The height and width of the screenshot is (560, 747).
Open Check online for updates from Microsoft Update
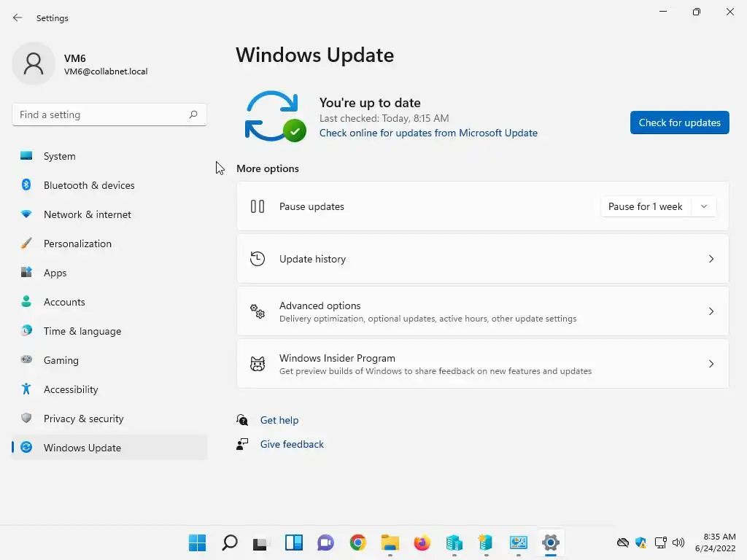(428, 133)
